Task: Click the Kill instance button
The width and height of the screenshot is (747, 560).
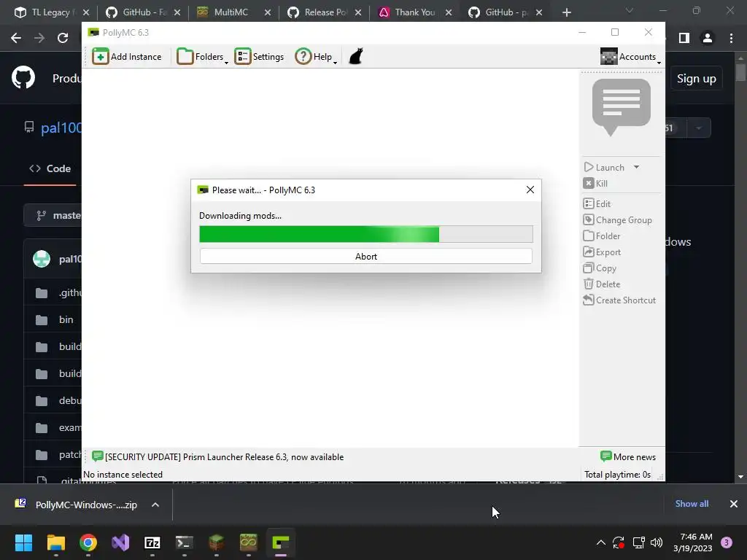Action: pyautogui.click(x=595, y=183)
